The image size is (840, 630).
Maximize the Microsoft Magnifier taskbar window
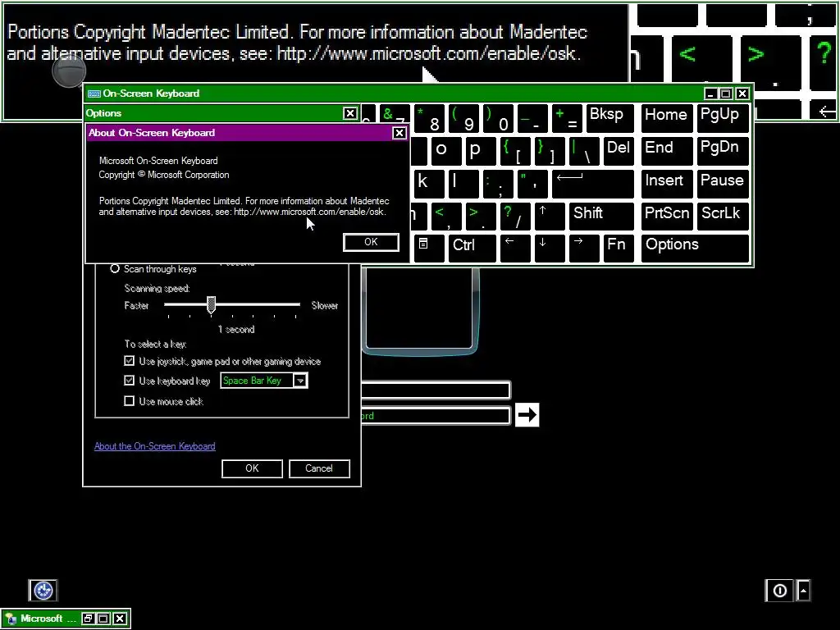[x=104, y=619]
